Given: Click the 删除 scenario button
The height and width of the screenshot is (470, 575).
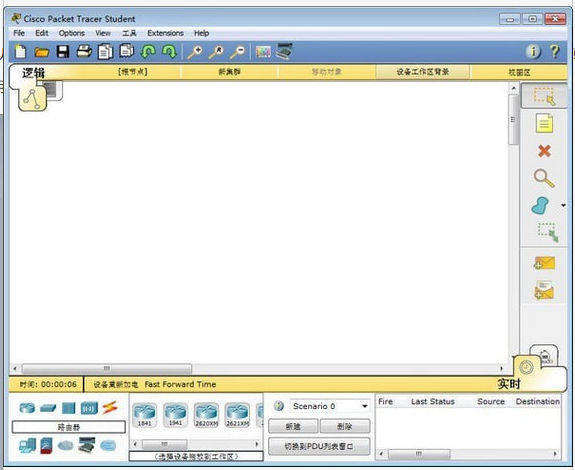Looking at the screenshot, I should click(345, 426).
